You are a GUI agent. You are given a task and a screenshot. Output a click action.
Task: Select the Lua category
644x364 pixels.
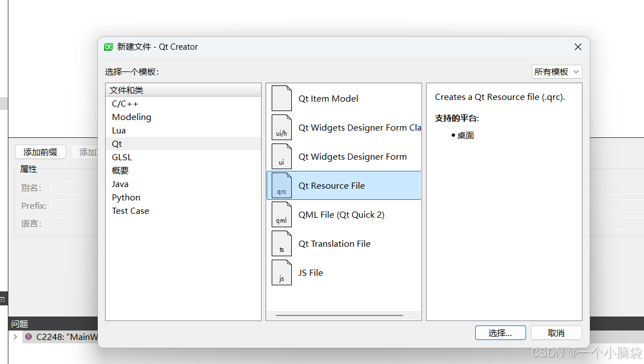click(x=183, y=131)
